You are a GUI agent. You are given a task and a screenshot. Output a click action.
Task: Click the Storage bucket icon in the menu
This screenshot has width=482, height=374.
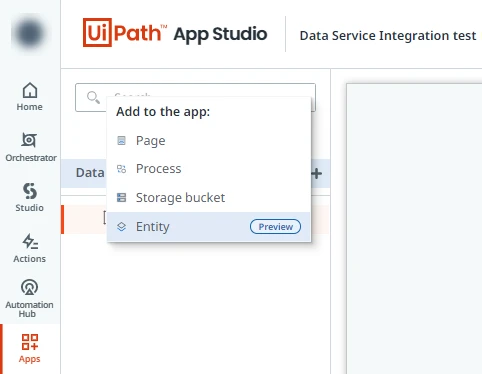(x=121, y=198)
